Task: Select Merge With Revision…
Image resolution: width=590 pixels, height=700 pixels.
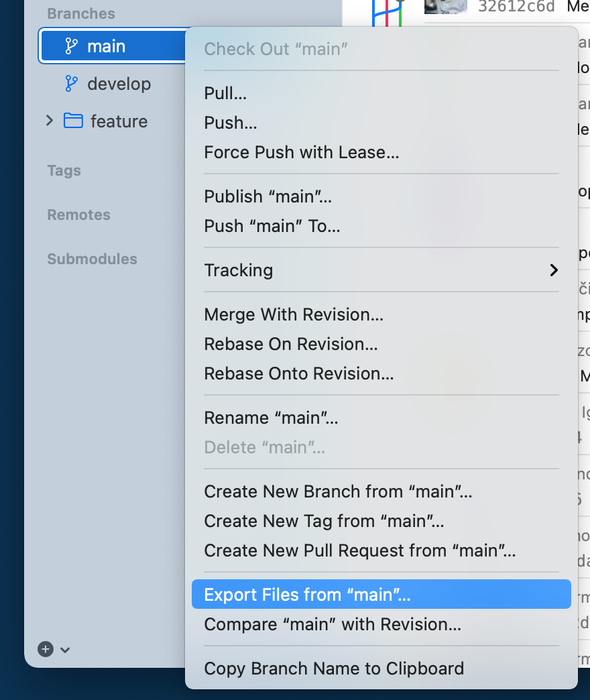Action: (294, 314)
